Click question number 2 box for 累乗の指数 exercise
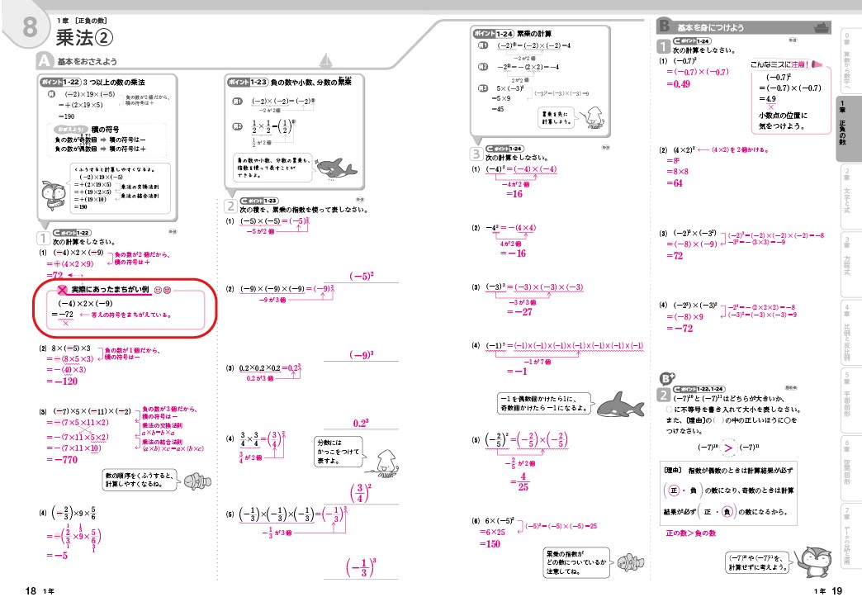The height and width of the screenshot is (616, 862). click(x=231, y=206)
